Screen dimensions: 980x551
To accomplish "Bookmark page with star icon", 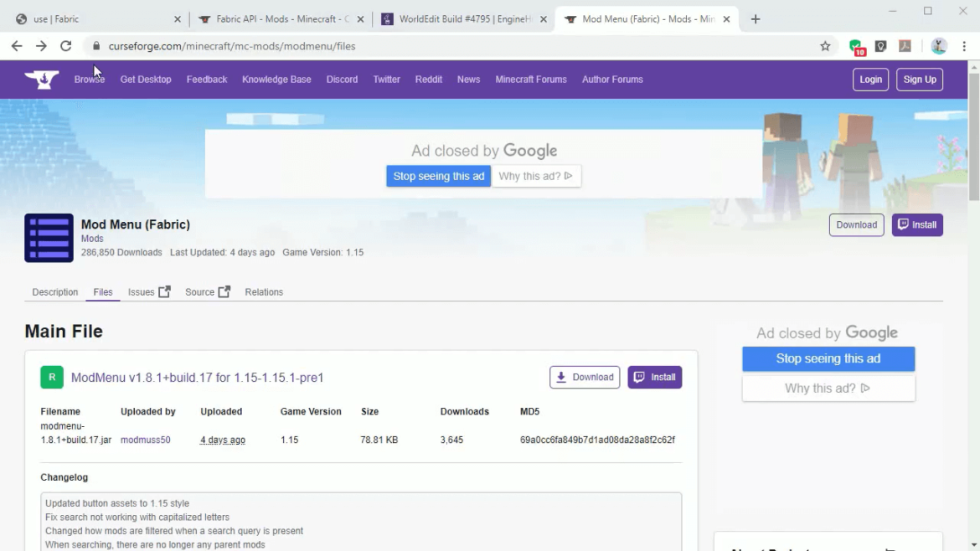I will pos(825,46).
